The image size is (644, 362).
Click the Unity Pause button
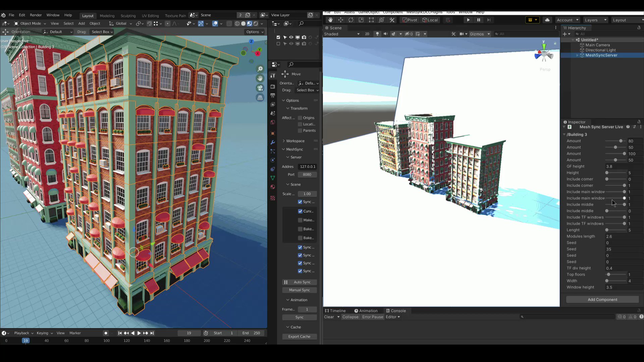479,20
